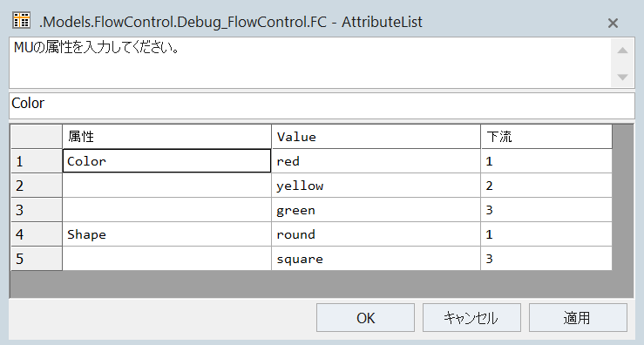The width and height of the screenshot is (644, 345).
Task: Click the scroll down arrow in description box
Action: [622, 77]
